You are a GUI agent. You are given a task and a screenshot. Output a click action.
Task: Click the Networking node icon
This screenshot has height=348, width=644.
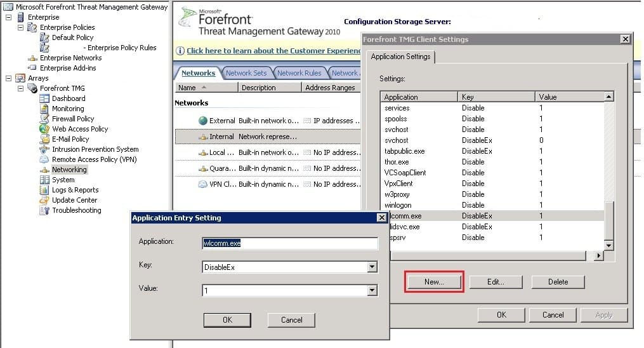point(44,170)
